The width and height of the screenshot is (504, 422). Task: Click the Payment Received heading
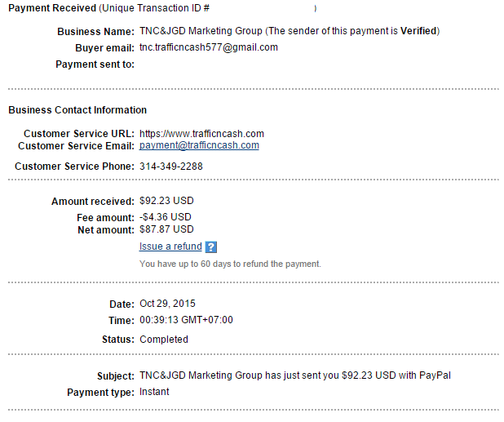tap(50, 8)
